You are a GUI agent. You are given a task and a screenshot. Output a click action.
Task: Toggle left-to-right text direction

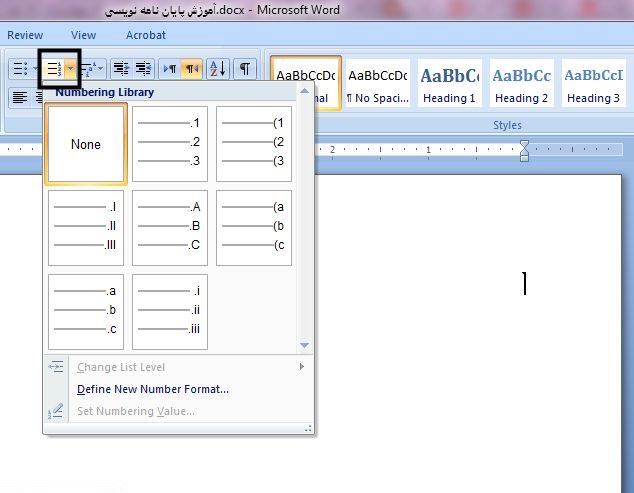point(170,69)
